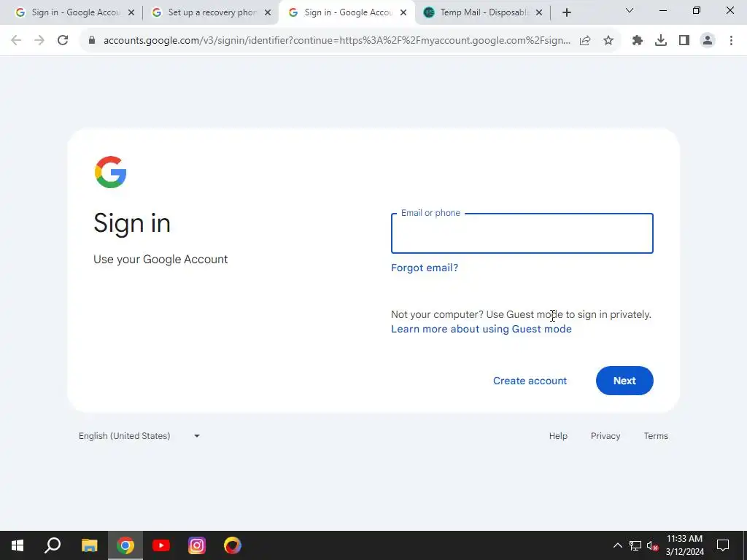This screenshot has height=560, width=747.
Task: Follow the Forgot email? link
Action: (424, 268)
